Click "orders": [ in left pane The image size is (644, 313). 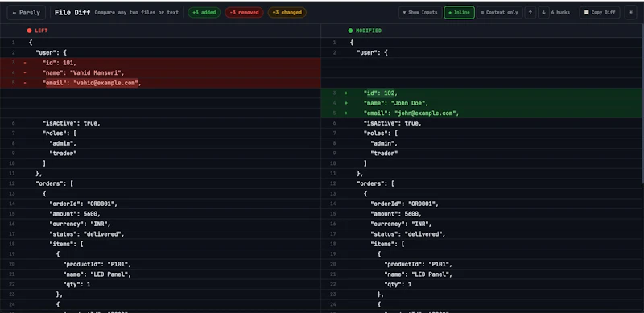pyautogui.click(x=54, y=183)
